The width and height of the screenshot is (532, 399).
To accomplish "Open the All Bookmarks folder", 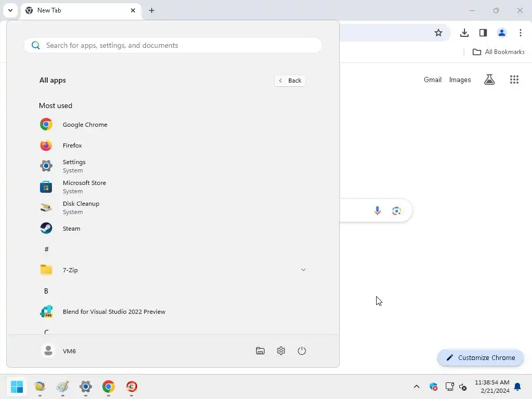I will (x=498, y=52).
